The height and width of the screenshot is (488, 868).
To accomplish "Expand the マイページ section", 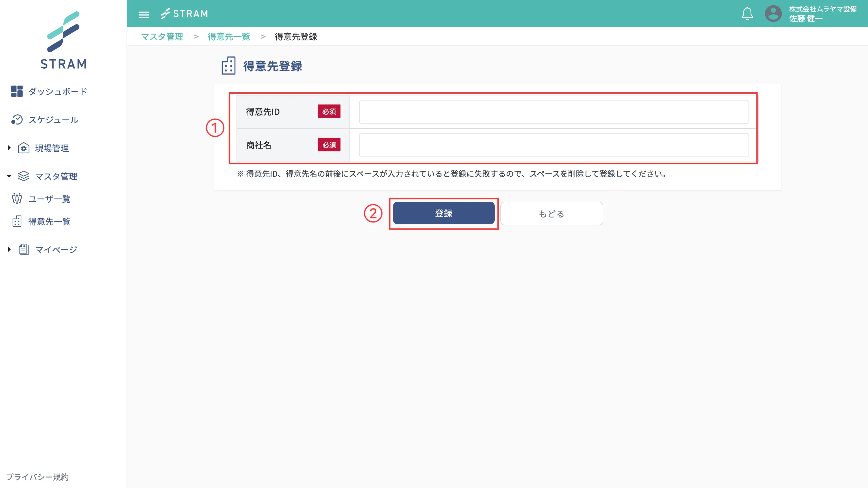I will pyautogui.click(x=9, y=249).
